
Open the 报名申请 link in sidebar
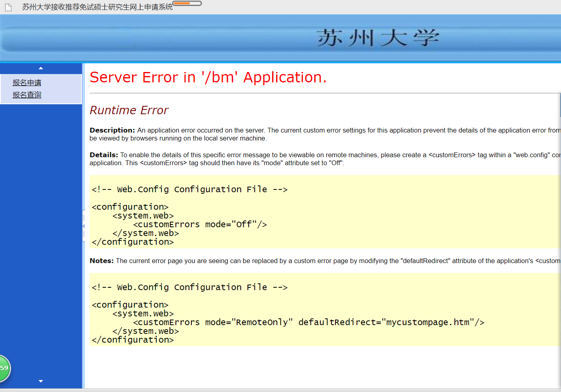point(27,83)
